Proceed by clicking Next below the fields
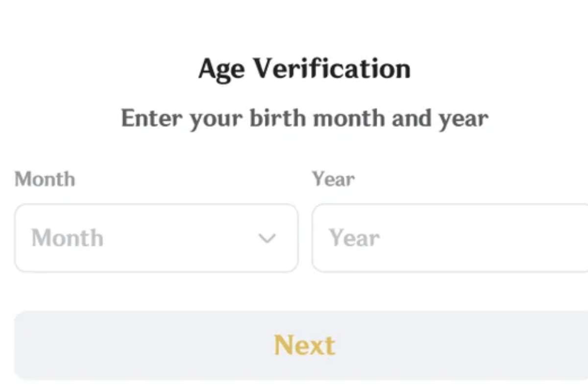This screenshot has width=588, height=392. 304,345
